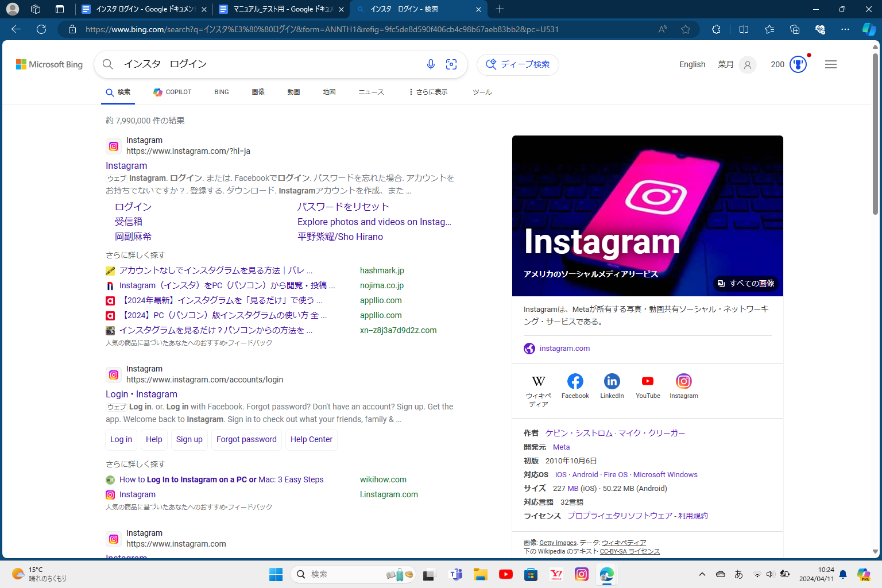Switch to ニュース news tab
The width and height of the screenshot is (882, 588).
[x=371, y=92]
